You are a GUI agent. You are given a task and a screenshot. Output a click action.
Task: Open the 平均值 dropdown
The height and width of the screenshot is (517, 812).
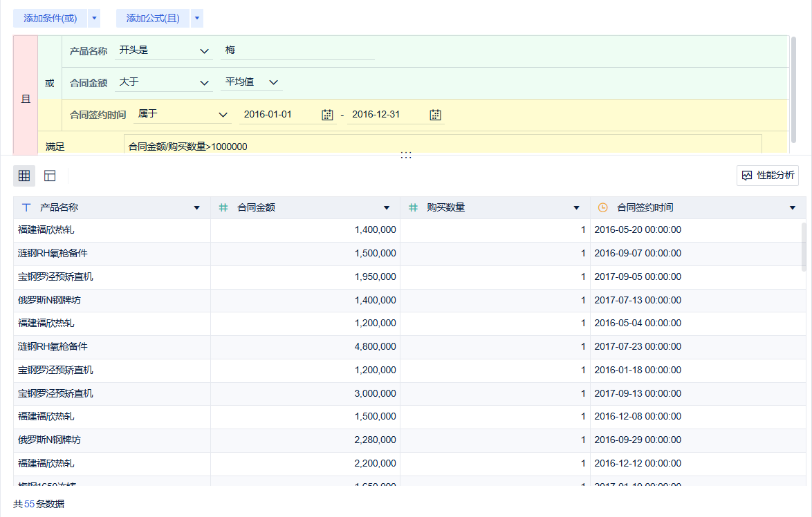[252, 82]
